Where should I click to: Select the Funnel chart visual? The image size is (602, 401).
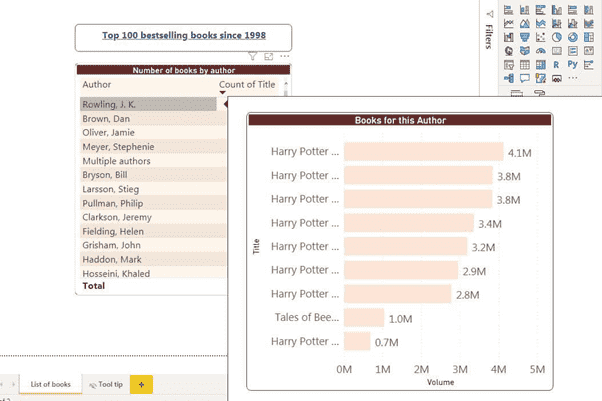(x=524, y=37)
